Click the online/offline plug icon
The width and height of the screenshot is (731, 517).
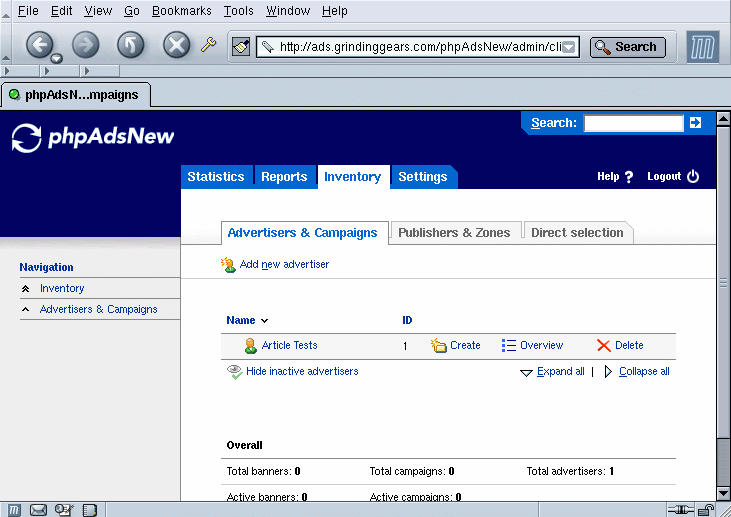pyautogui.click(x=680, y=510)
